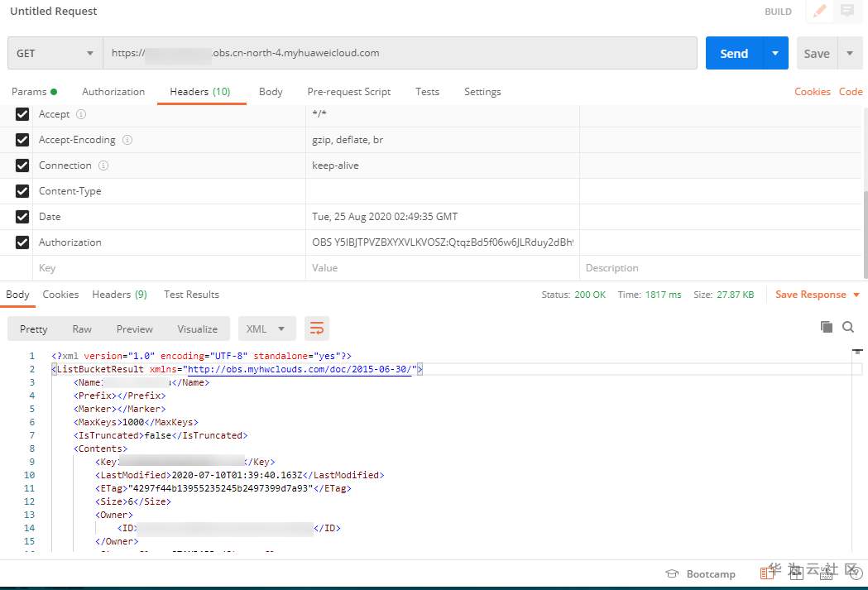868x590 pixels.
Task: Open the XML format dropdown
Action: pos(266,329)
